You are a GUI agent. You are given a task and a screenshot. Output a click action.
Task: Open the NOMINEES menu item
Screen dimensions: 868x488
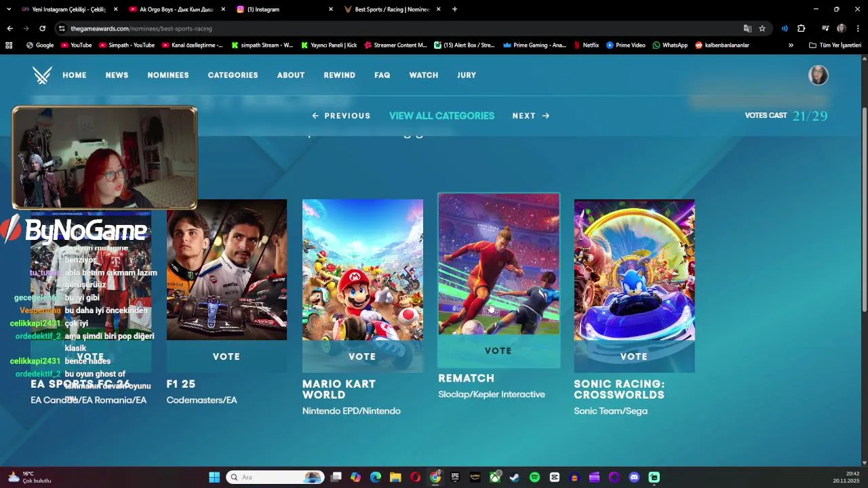coord(168,75)
